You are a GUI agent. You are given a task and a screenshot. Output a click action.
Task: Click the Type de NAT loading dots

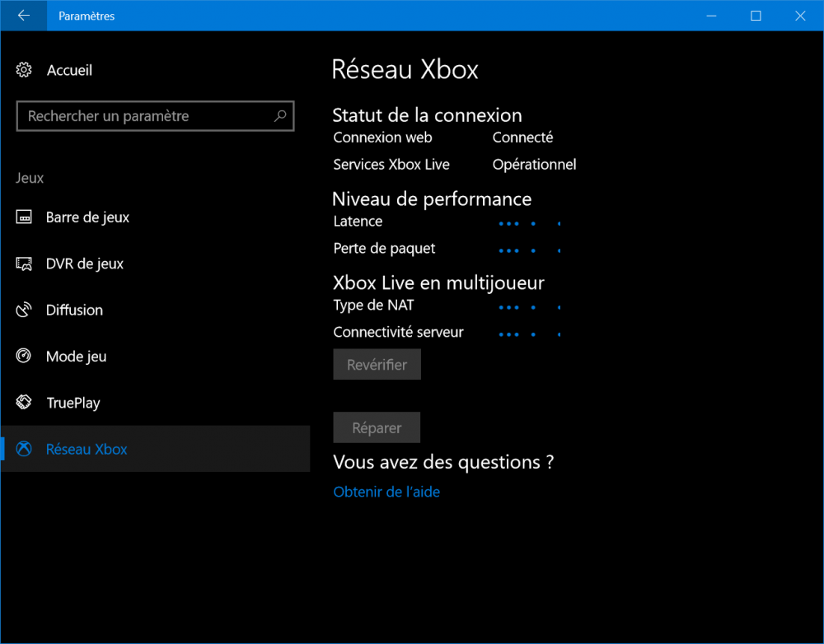point(530,307)
